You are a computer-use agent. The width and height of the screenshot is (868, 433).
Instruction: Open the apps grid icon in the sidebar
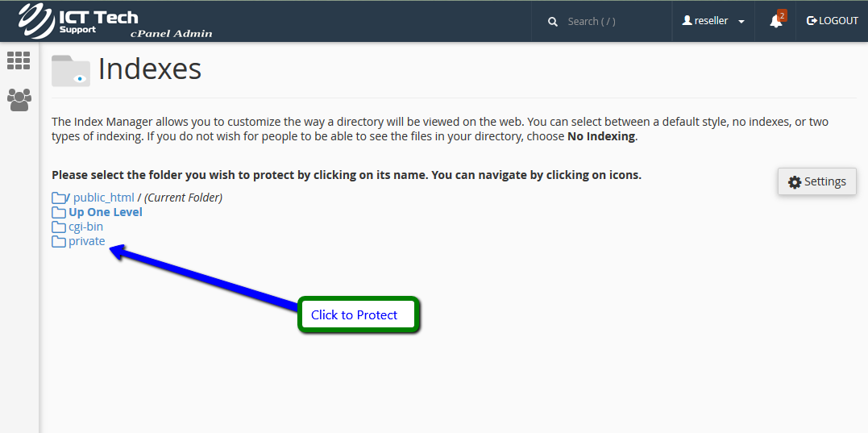(x=19, y=60)
